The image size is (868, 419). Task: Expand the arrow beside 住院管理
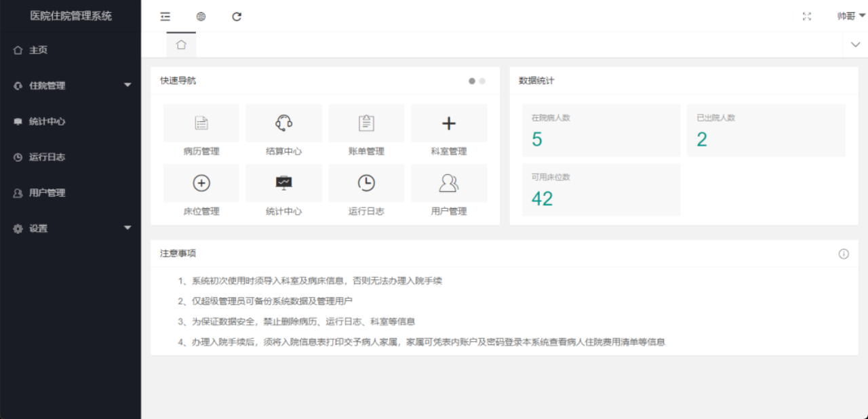(x=127, y=85)
